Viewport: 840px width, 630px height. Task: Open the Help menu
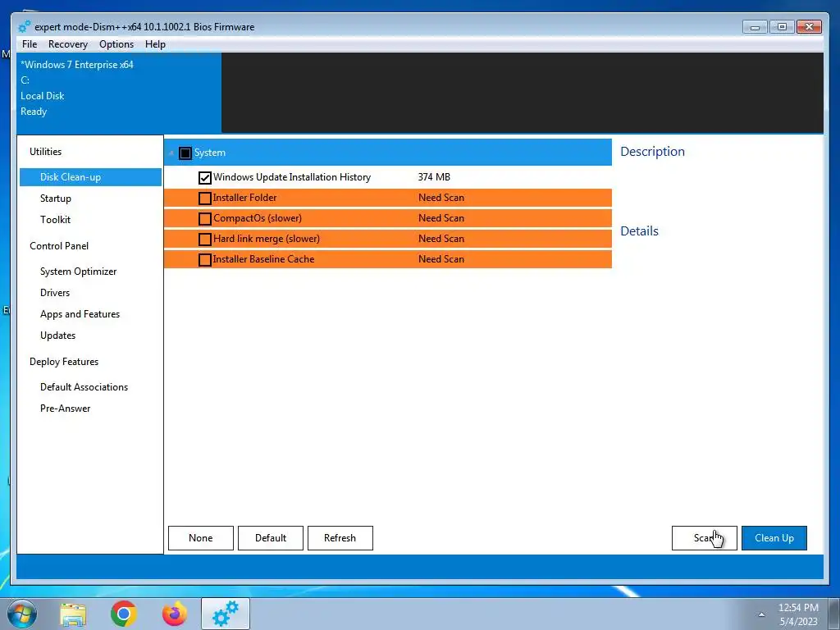point(155,44)
